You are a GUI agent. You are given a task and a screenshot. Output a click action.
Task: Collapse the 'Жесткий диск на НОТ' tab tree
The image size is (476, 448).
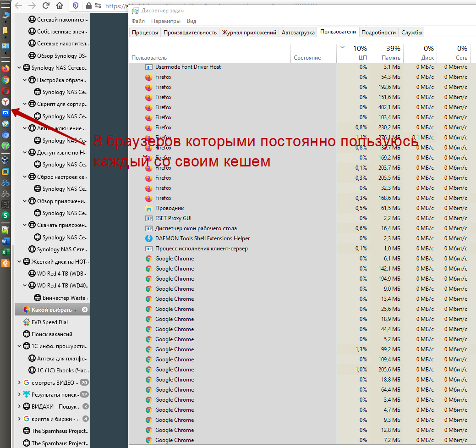[19, 262]
